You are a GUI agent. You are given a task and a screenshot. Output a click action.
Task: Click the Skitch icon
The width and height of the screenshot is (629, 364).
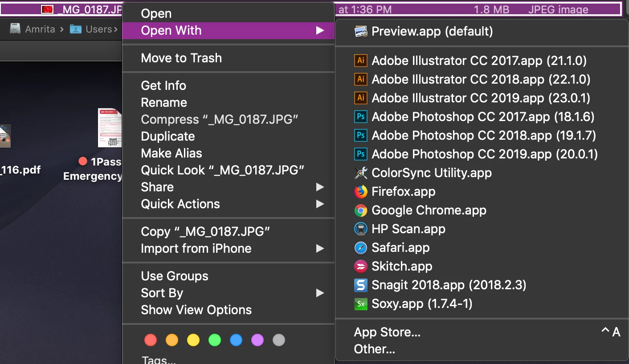click(x=361, y=266)
